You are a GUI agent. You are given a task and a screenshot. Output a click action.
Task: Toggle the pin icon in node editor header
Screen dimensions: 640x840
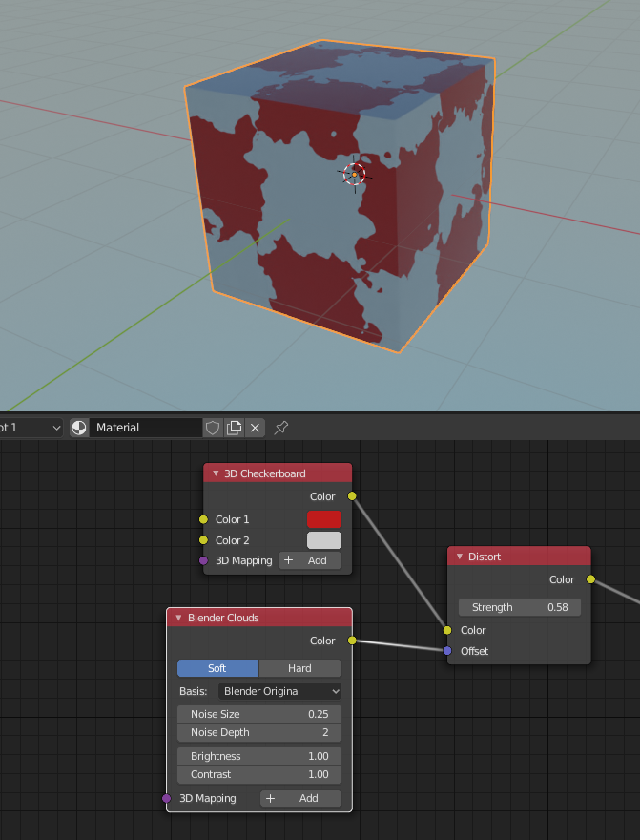coord(281,428)
